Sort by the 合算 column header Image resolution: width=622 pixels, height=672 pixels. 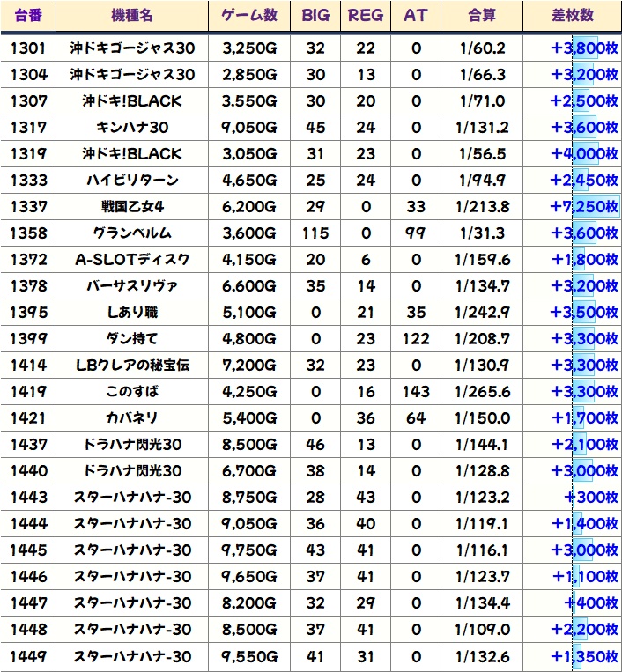click(482, 16)
